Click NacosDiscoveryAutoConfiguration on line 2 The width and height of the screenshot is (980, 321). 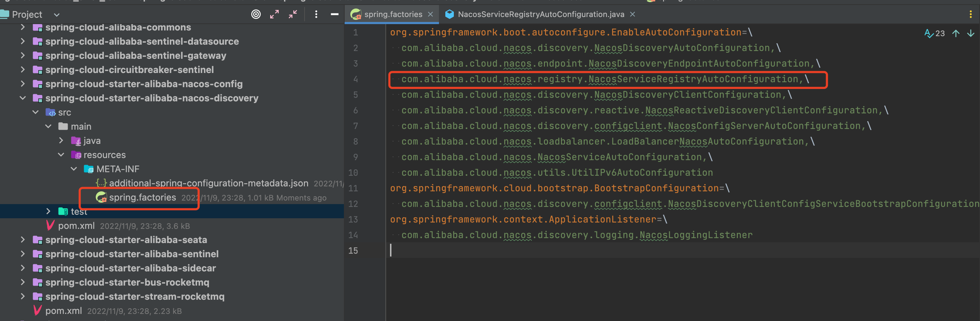pos(683,48)
